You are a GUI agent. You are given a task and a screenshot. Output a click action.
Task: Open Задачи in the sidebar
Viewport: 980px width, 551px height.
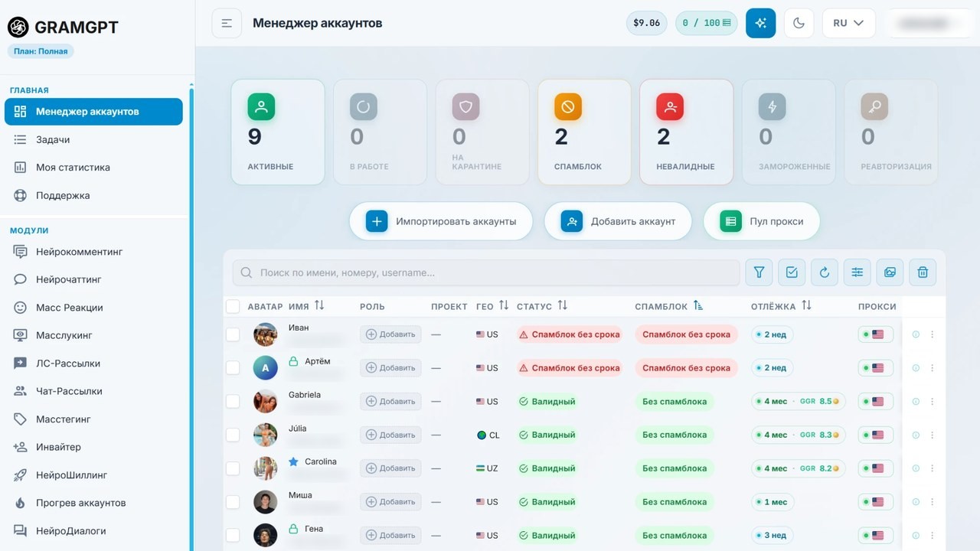point(93,139)
